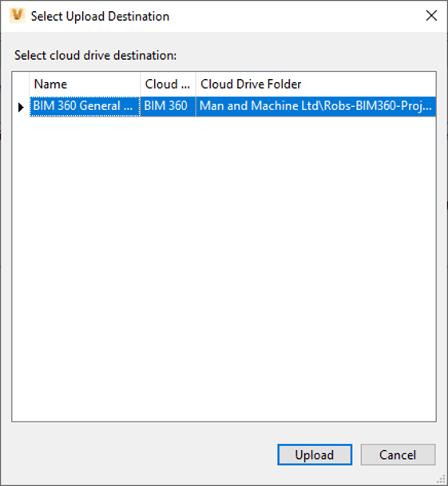Sort by the Name column header
Viewport: 448px width, 486px height.
tap(85, 85)
